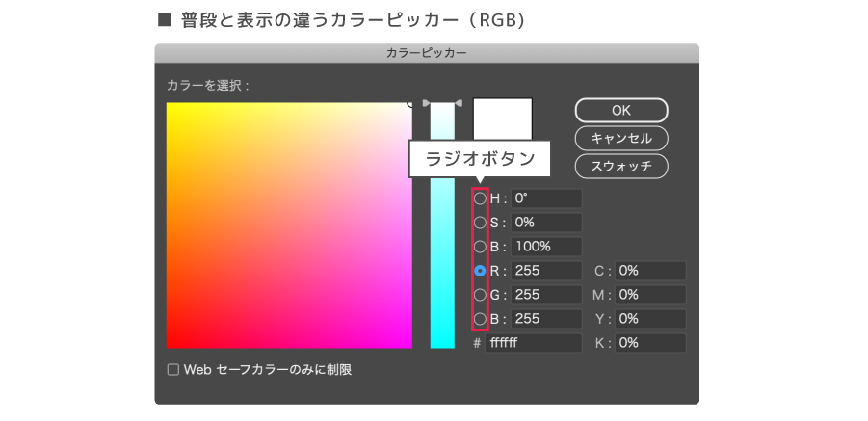The image size is (868, 421).
Task: Click the キャンセル (Cancel) button
Action: 621,138
